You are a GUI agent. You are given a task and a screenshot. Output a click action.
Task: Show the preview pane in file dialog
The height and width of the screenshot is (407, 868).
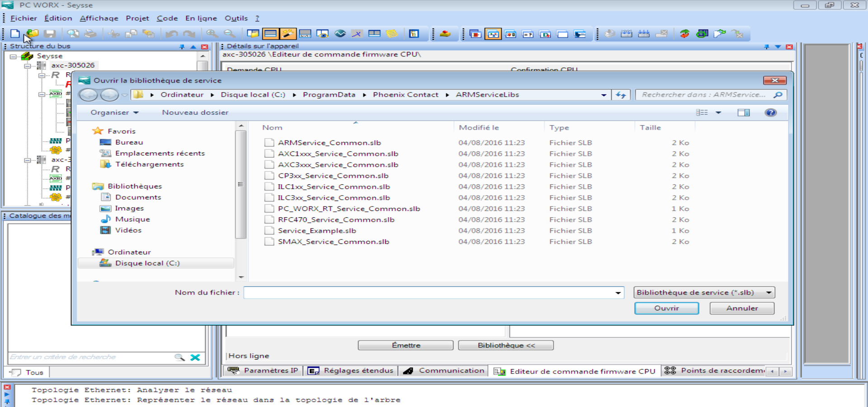point(743,112)
